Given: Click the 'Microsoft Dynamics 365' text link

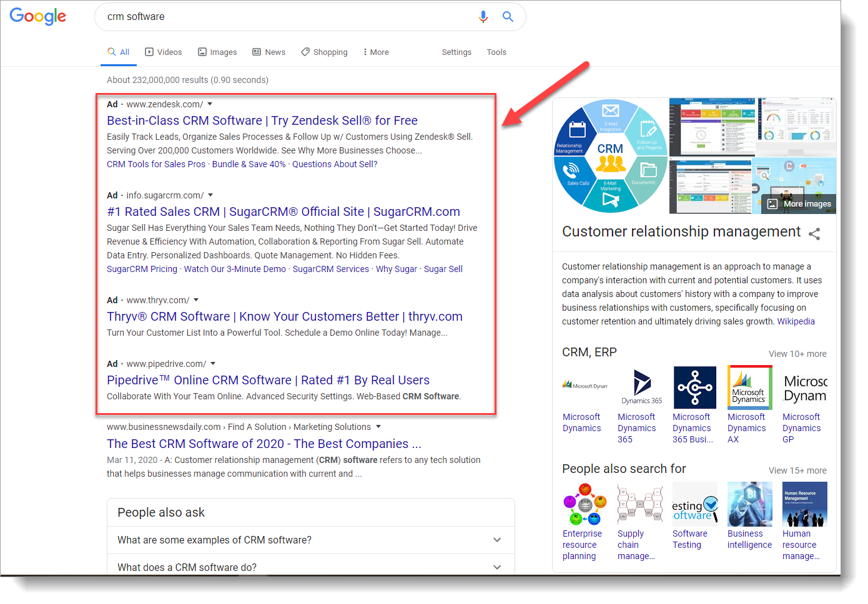Looking at the screenshot, I should [637, 428].
